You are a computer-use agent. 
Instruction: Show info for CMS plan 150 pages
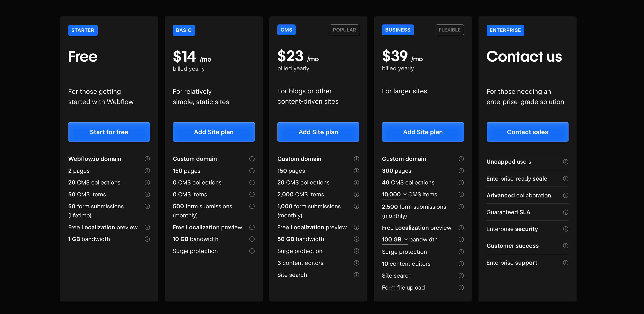click(356, 171)
